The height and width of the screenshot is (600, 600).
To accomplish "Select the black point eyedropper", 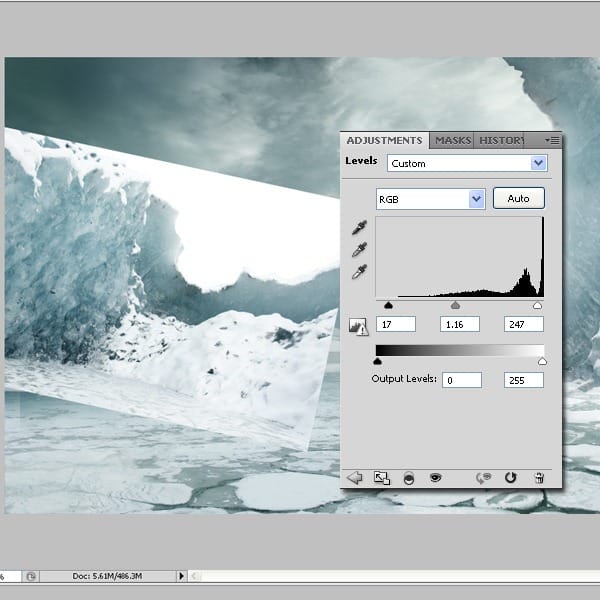I will tap(358, 228).
